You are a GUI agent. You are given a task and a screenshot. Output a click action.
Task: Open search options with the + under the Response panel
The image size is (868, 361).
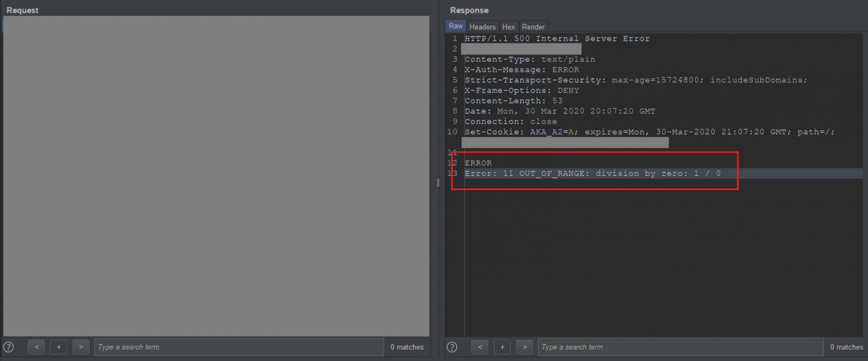coord(502,347)
